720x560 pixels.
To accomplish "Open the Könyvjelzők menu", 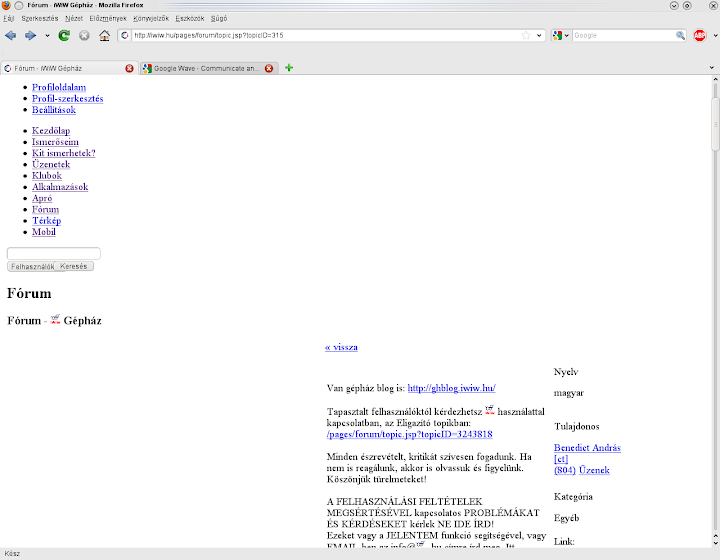I will 151,18.
